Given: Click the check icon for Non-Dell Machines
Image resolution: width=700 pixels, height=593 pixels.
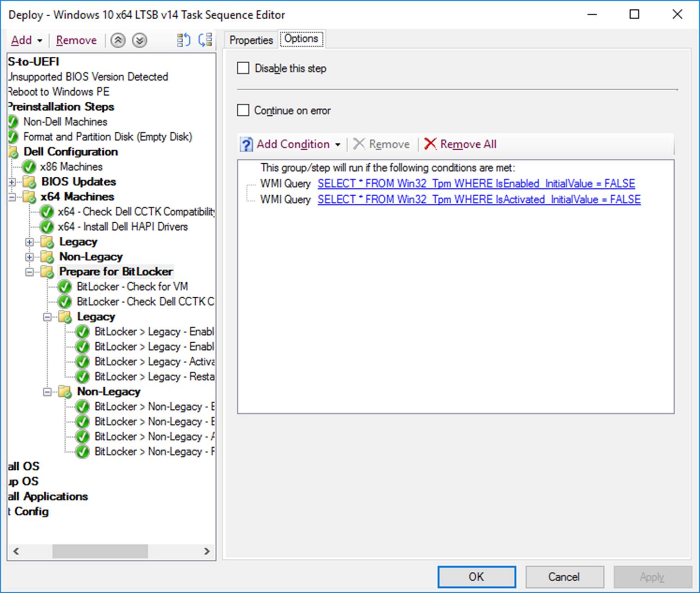Looking at the screenshot, I should pos(13,122).
